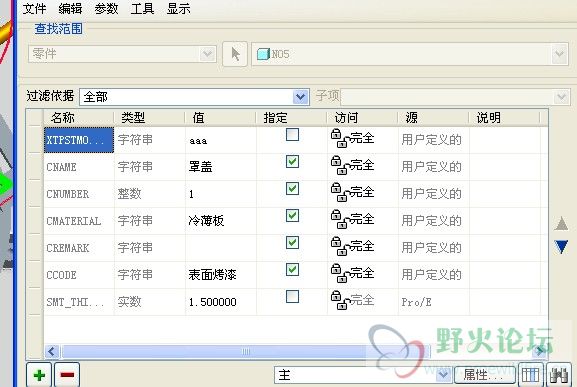Screen dimensions: 577x387
Task: Open the 编辑 menu
Action: click(70, 8)
